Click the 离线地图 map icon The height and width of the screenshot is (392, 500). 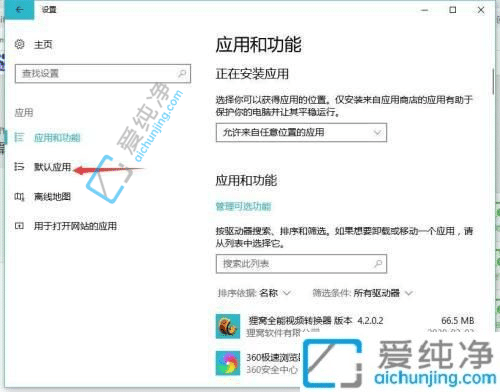[x=19, y=197]
